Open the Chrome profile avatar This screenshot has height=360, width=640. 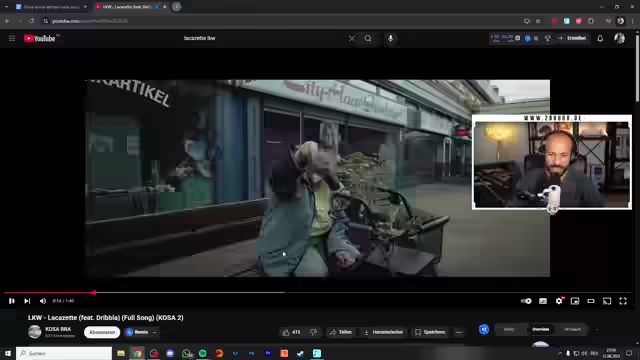(621, 21)
